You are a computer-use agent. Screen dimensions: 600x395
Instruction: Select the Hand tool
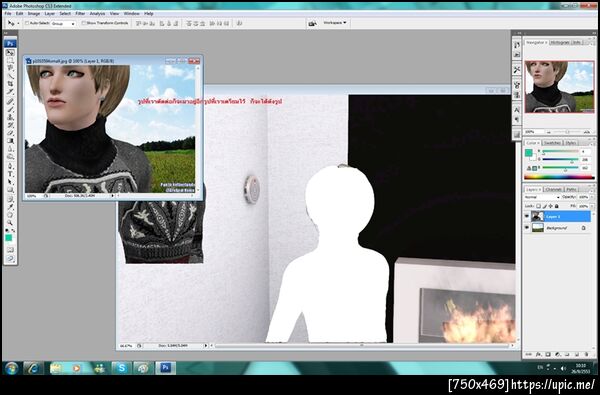coord(10,215)
